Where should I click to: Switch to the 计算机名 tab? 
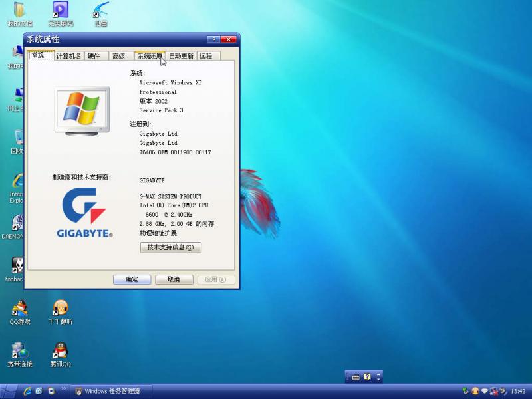pos(68,56)
